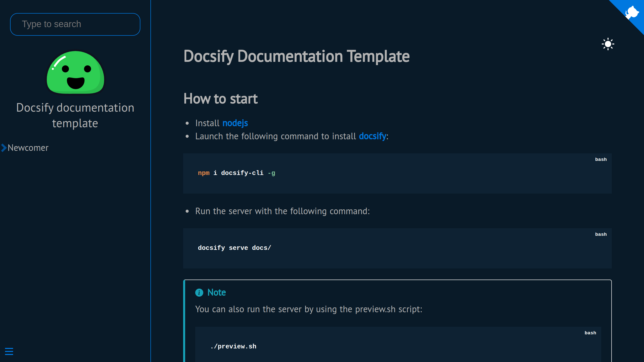Expand the Note callout section
The image size is (644, 362).
tap(216, 292)
